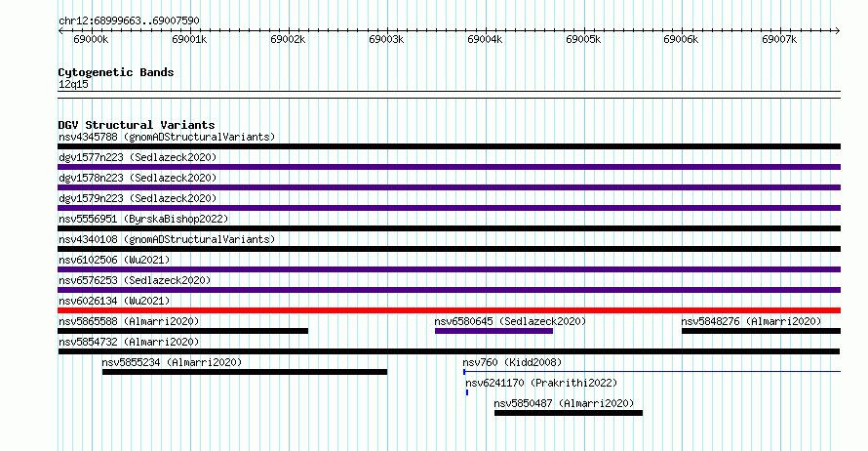Click the chr12:68999663..69007590 coordinates text
Image resolution: width=868 pixels, height=451 pixels.
[x=129, y=20]
